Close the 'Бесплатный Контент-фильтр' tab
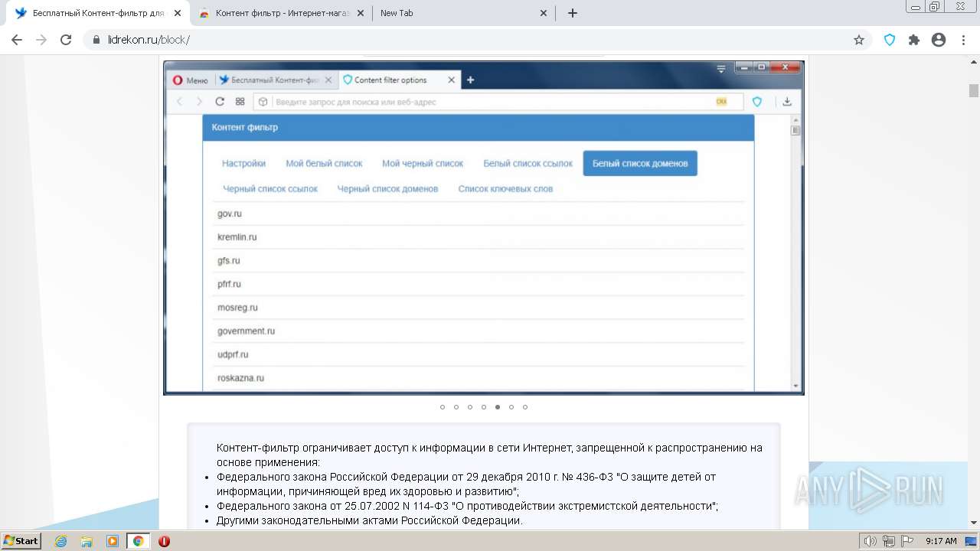Viewport: 980px width, 551px height. (x=178, y=13)
